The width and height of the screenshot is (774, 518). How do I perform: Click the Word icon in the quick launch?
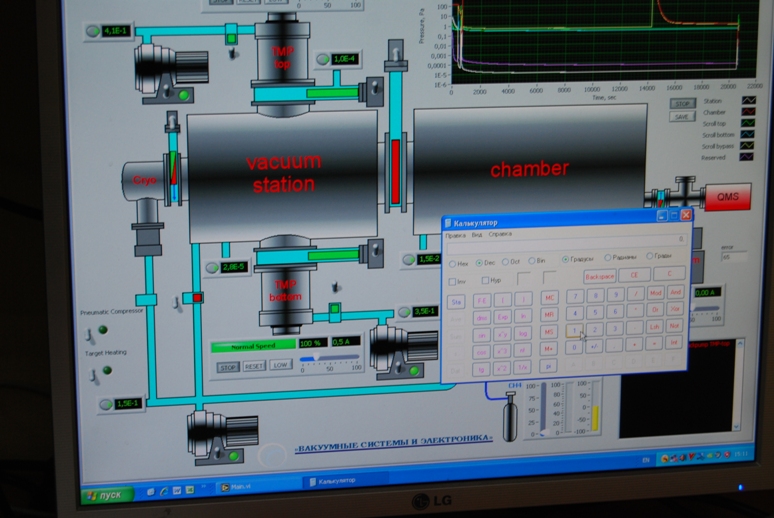click(x=177, y=491)
